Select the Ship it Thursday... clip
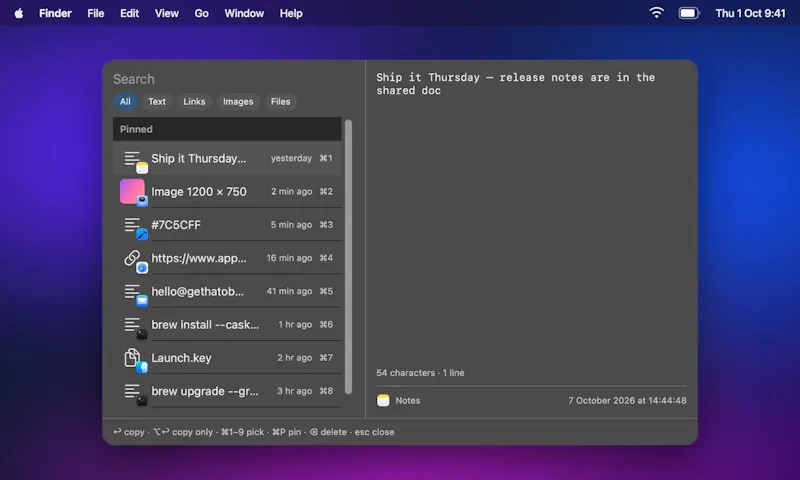 (227, 159)
